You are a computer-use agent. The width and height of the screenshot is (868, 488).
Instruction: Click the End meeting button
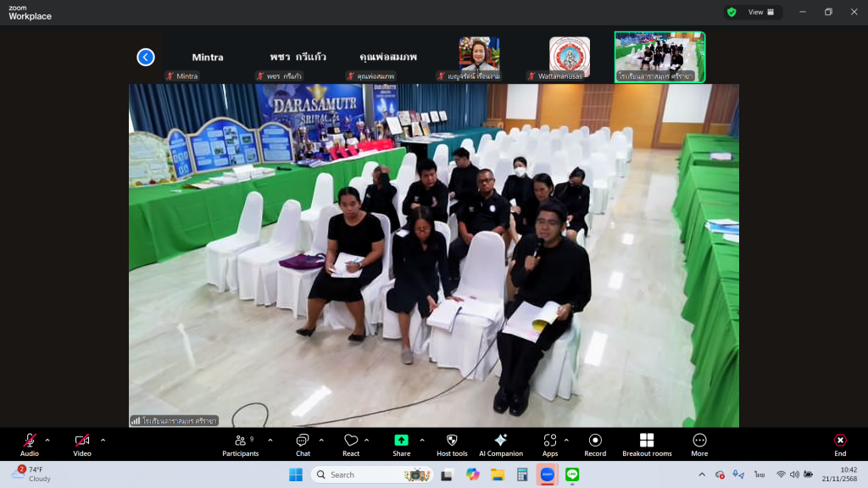840,444
